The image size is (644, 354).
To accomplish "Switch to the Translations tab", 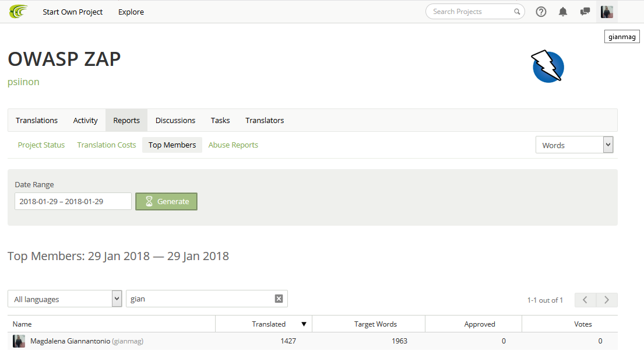I will (37, 121).
